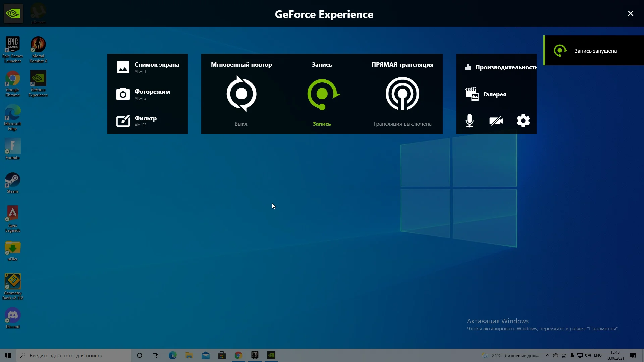Select the Geometry Dash v2.112 icon
This screenshot has height=362, width=644.
(13, 287)
